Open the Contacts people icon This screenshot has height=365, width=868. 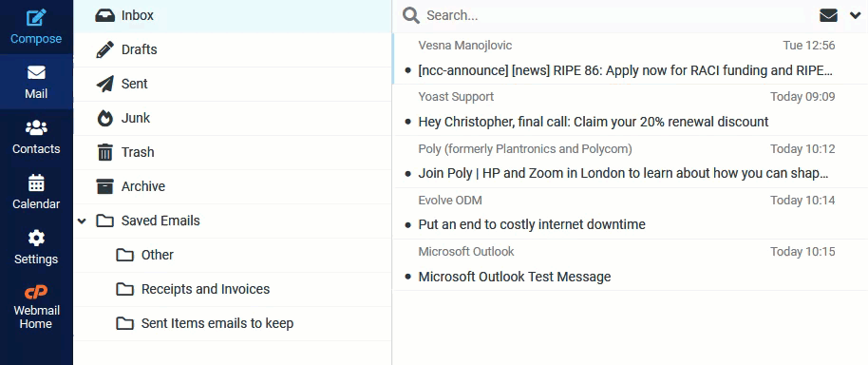[36, 128]
